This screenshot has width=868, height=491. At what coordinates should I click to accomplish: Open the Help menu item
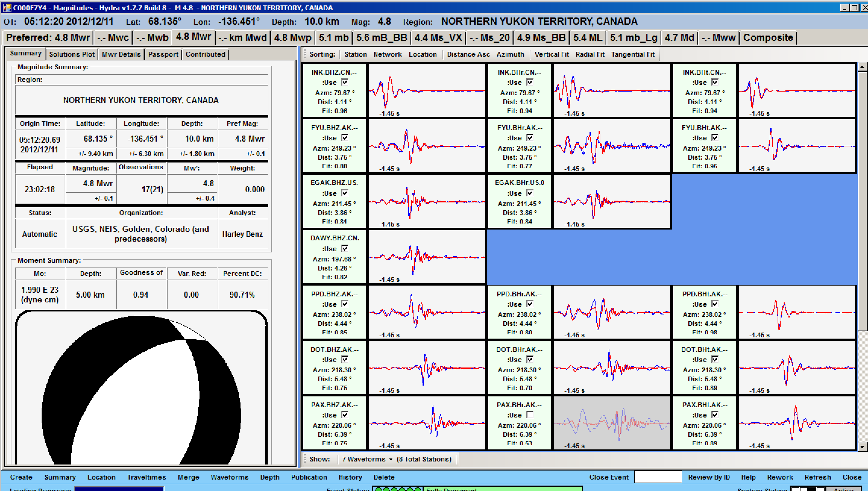748,477
